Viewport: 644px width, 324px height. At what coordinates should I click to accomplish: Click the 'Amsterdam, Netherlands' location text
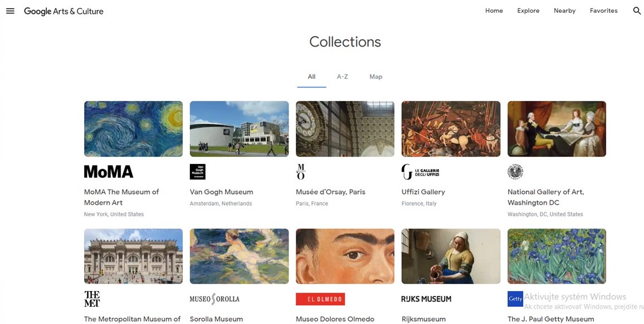pos(221,204)
